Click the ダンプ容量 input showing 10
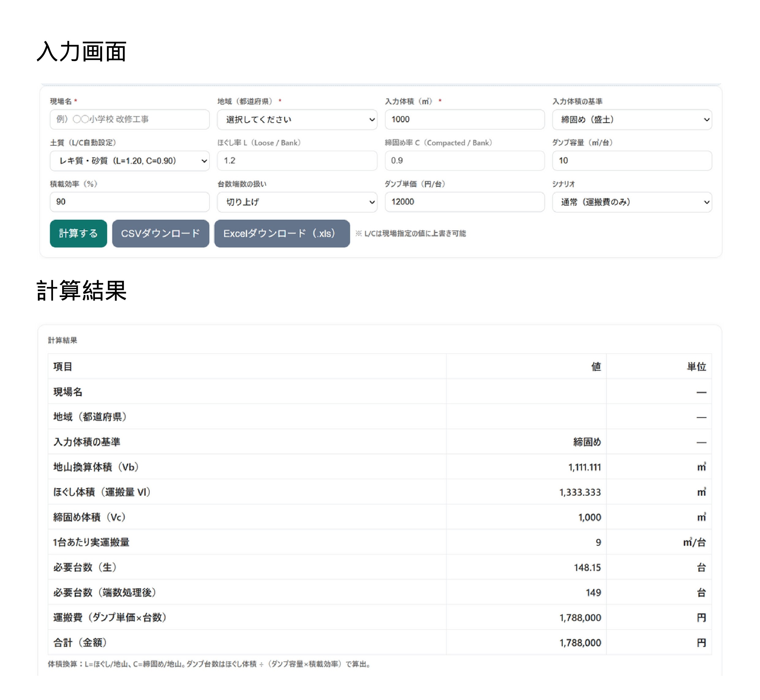 (632, 160)
